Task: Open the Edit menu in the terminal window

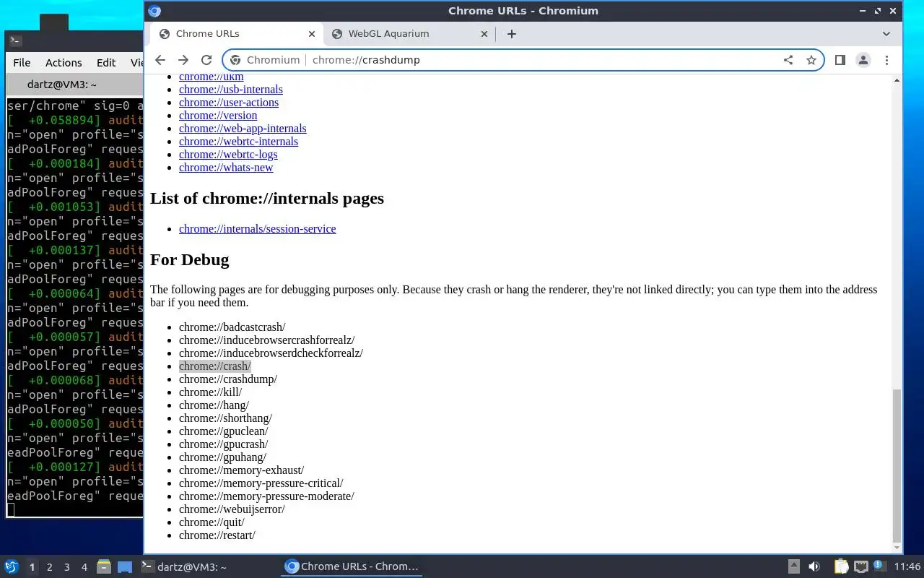Action: pyautogui.click(x=106, y=63)
